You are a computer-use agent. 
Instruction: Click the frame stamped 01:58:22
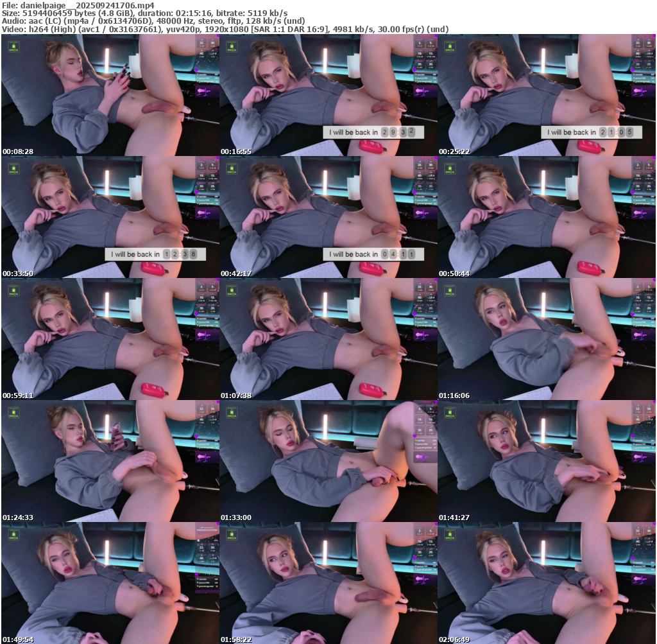(x=328, y=583)
